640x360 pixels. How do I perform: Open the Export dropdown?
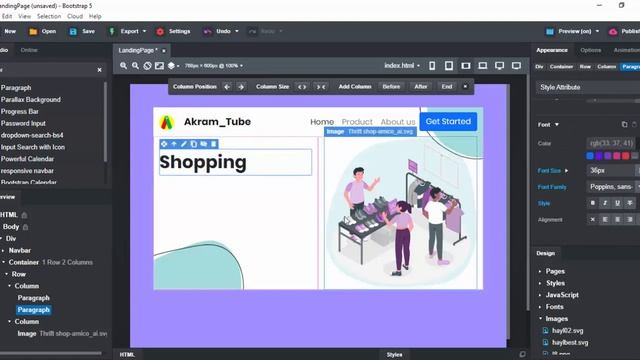pyautogui.click(x=144, y=31)
